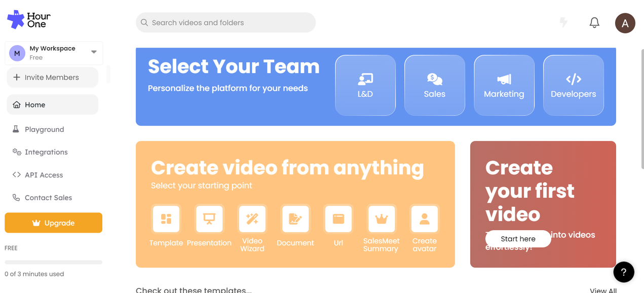Click the Start here button
Image resolution: width=644 pixels, height=293 pixels.
tap(518, 239)
